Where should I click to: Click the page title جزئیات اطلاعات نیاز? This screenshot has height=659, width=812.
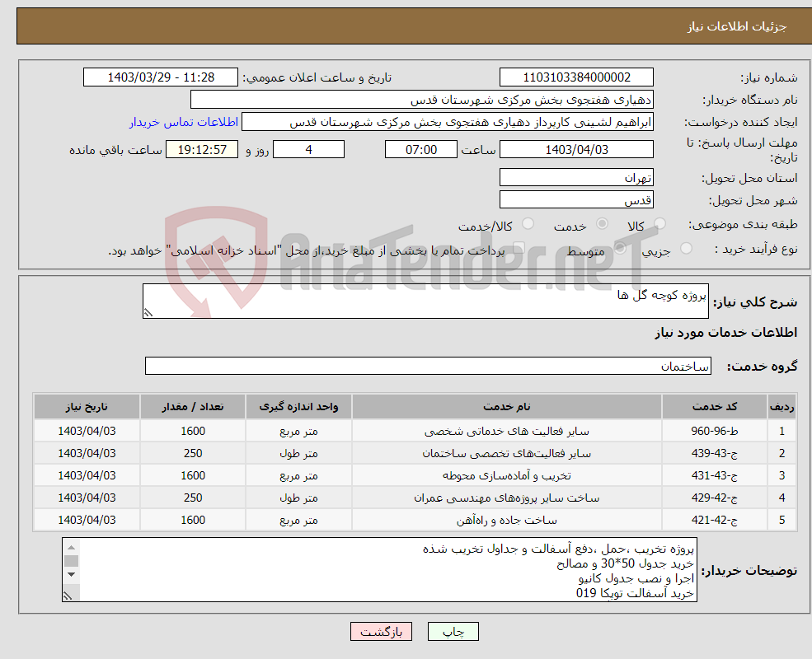click(x=736, y=26)
